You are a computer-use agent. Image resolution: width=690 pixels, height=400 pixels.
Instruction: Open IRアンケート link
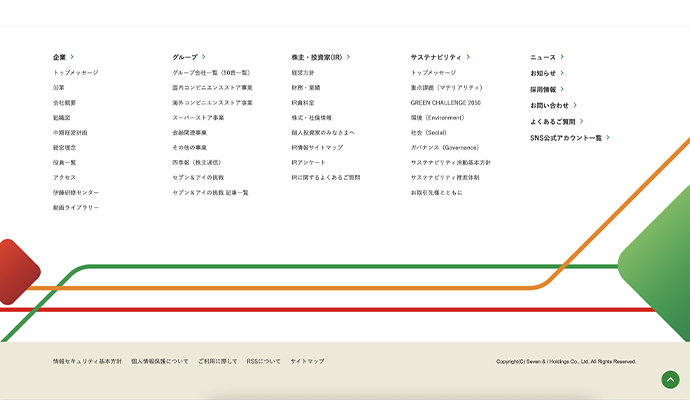point(308,162)
